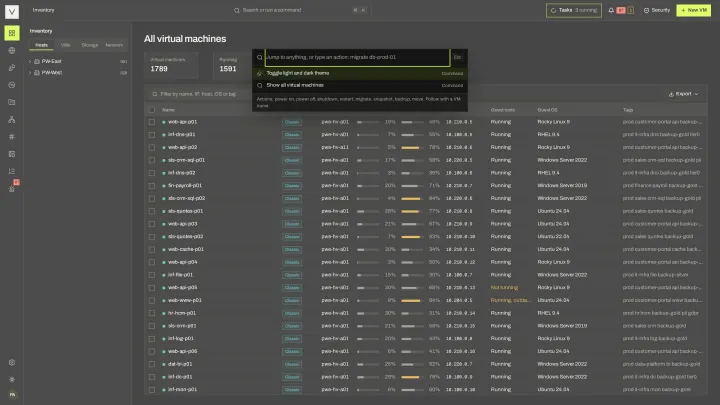Screen dimensions: 720x405
Task: Click the magnifier icon in command palette input
Action: click(259, 57)
